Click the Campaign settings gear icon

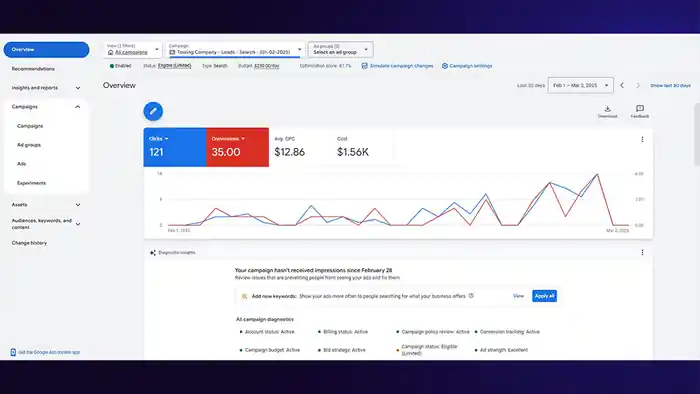(x=445, y=66)
